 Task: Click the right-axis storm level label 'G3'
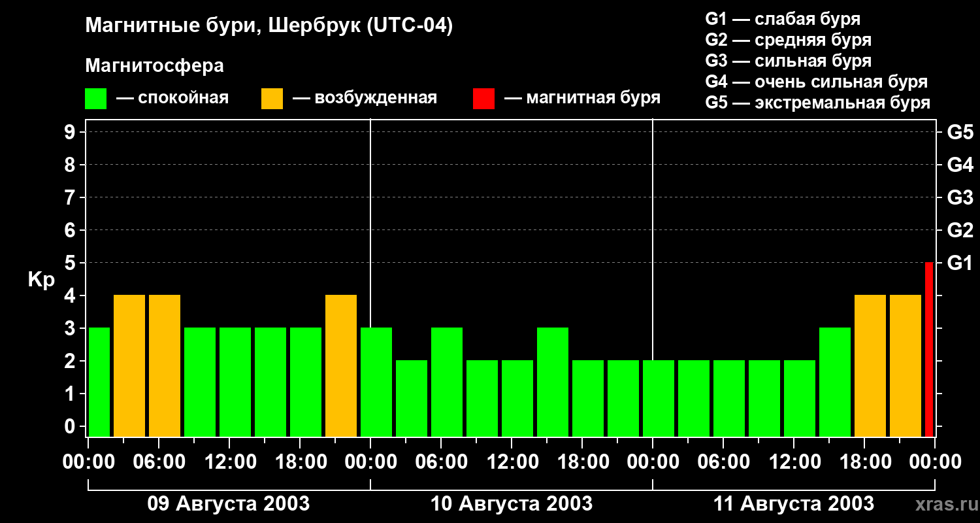tap(960, 197)
